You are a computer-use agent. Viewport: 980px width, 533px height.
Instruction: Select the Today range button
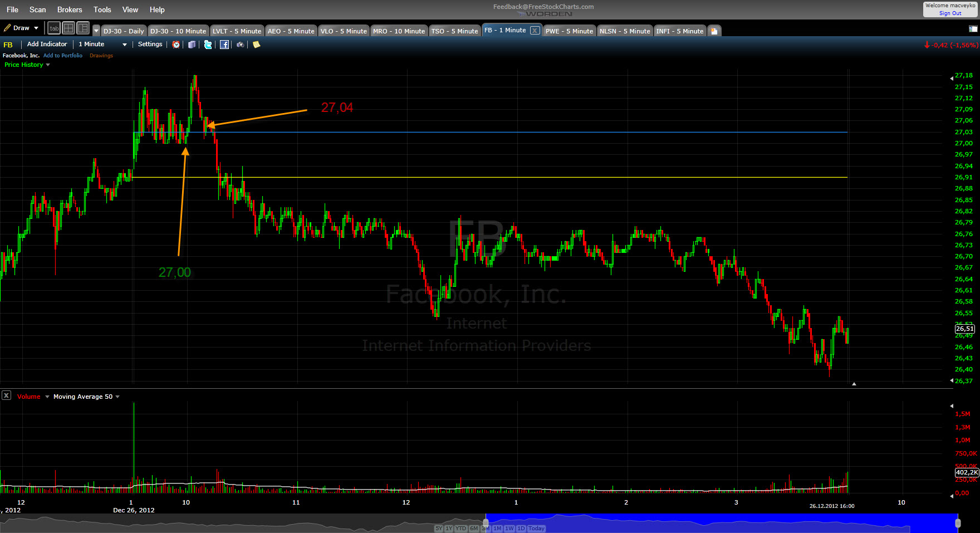point(537,529)
